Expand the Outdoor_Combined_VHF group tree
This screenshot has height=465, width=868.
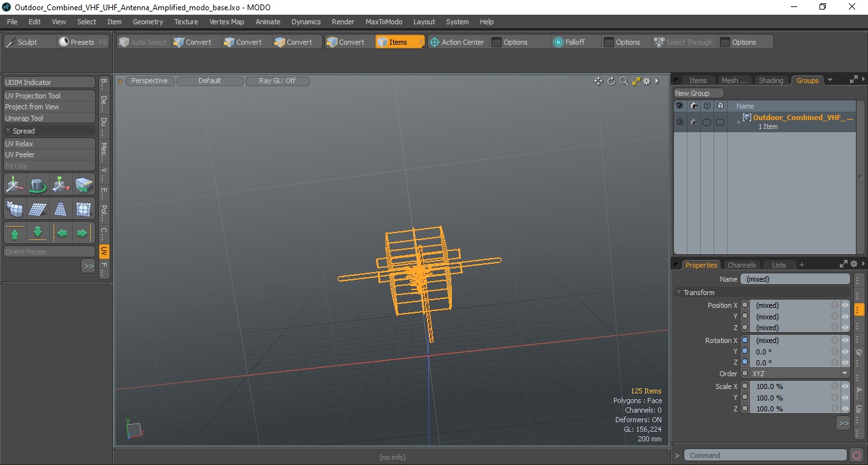point(738,122)
